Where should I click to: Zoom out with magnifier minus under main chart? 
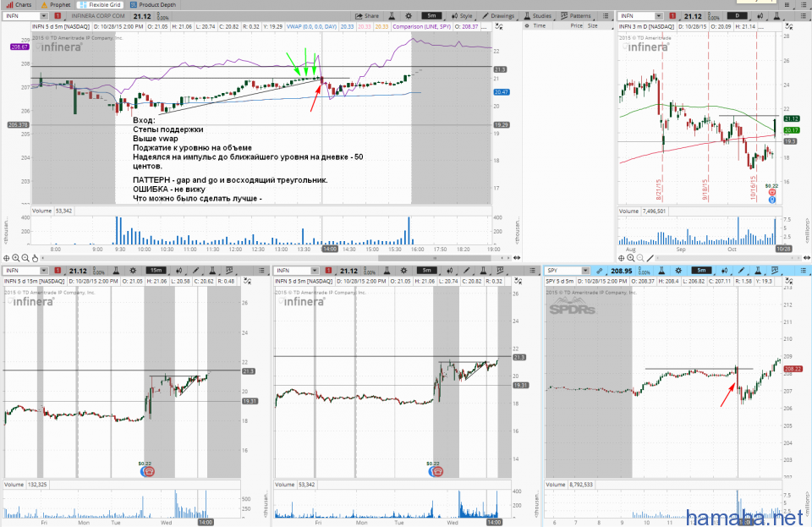pos(25,258)
